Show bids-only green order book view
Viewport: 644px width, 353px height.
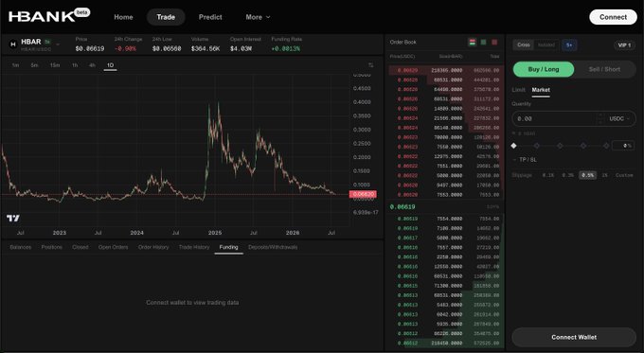pyautogui.click(x=483, y=42)
